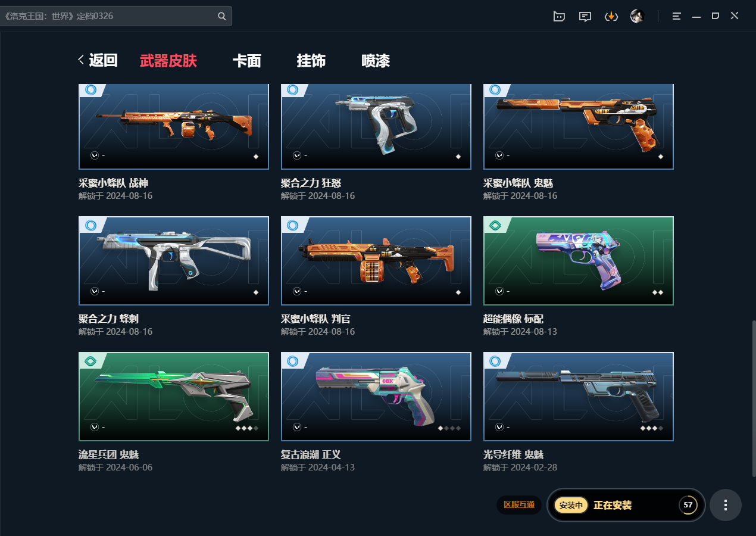Open the 喷漆 tab
The width and height of the screenshot is (756, 536).
pyautogui.click(x=376, y=61)
